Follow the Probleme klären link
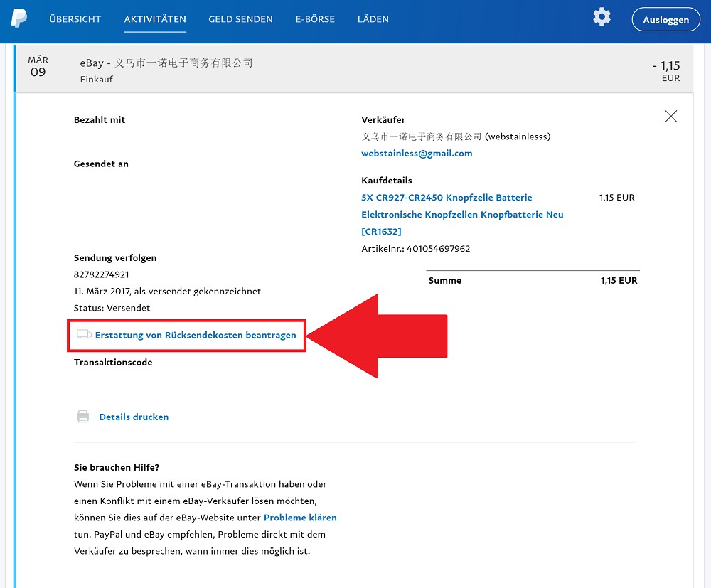711x588 pixels. point(300,518)
